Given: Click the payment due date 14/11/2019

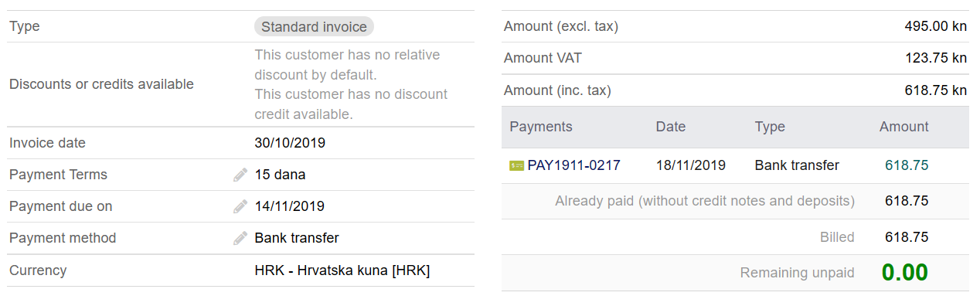Looking at the screenshot, I should pyautogui.click(x=290, y=206).
